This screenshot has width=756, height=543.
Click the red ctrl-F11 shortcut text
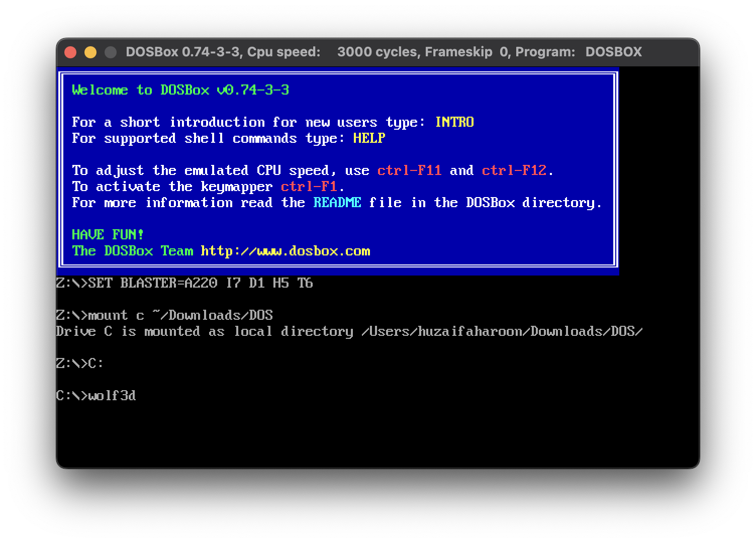point(410,170)
